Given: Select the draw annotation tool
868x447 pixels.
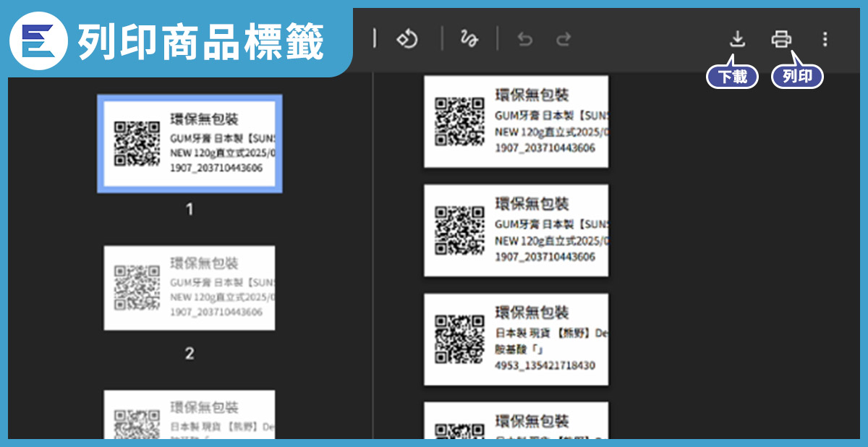Looking at the screenshot, I should tap(469, 39).
